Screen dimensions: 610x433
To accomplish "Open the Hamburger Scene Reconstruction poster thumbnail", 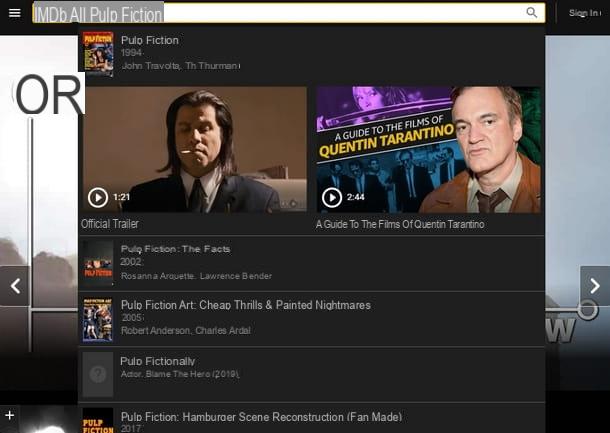I will [x=98, y=421].
